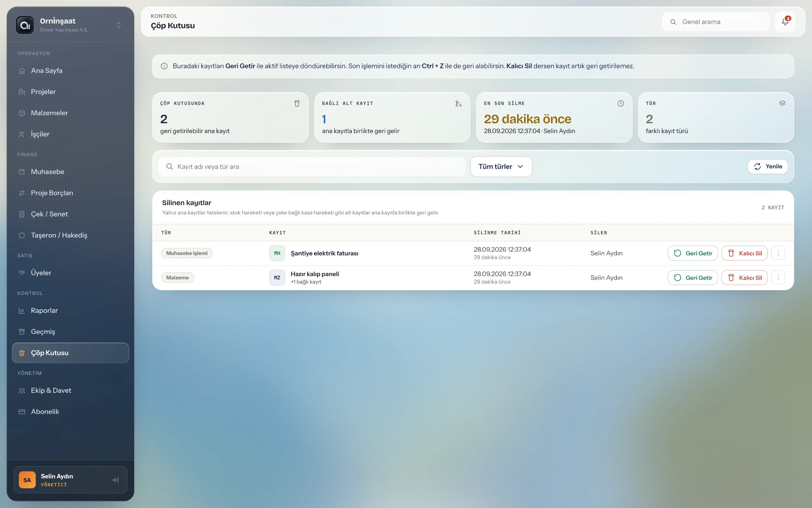View Raporlar
Viewport: 812px width, 508px height.
point(70,311)
